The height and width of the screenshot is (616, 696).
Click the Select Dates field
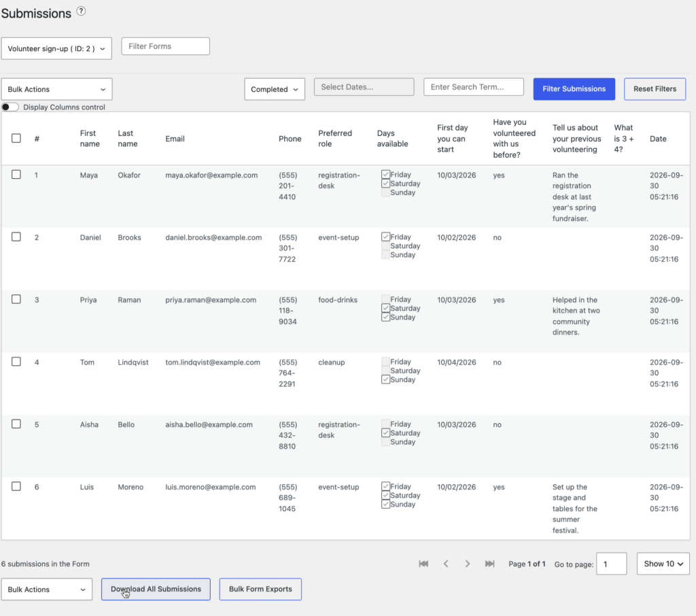(x=364, y=87)
